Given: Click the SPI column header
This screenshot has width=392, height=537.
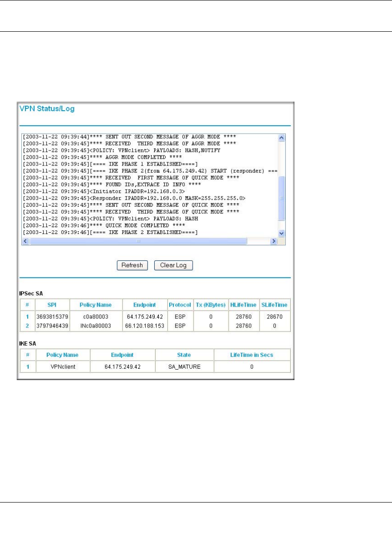Looking at the screenshot, I should [52, 305].
